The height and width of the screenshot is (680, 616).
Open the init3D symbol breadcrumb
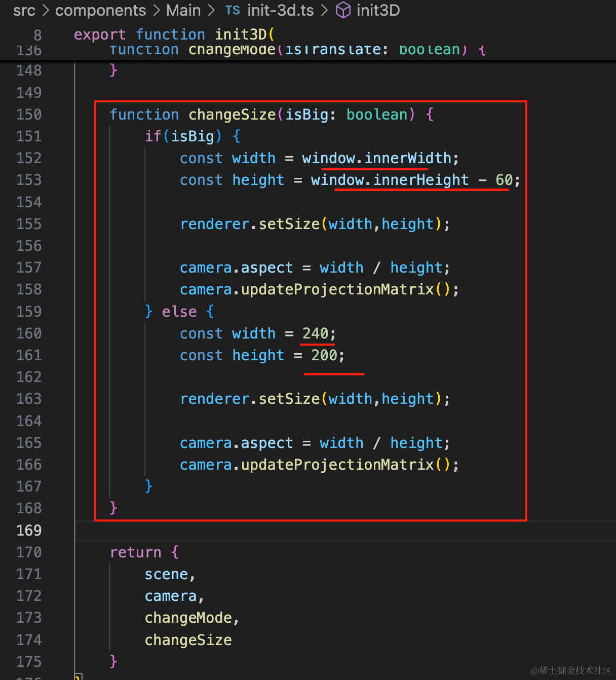(x=378, y=10)
